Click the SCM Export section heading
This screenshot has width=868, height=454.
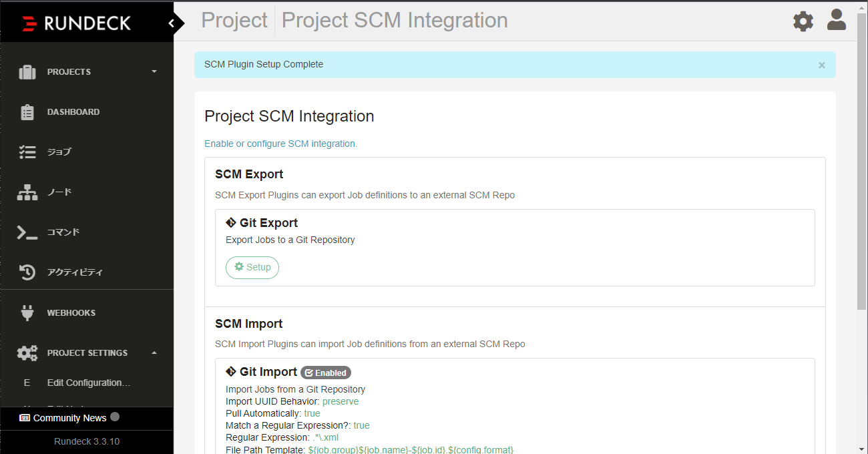pos(249,174)
